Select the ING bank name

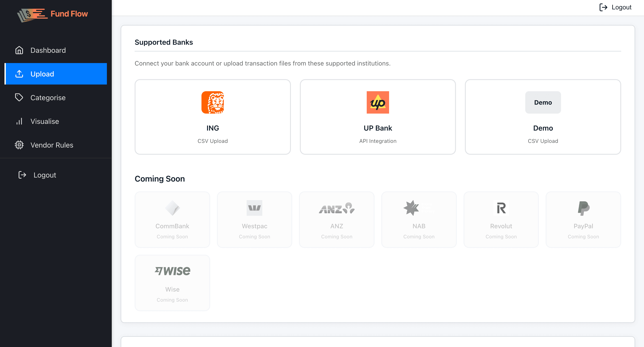213,128
